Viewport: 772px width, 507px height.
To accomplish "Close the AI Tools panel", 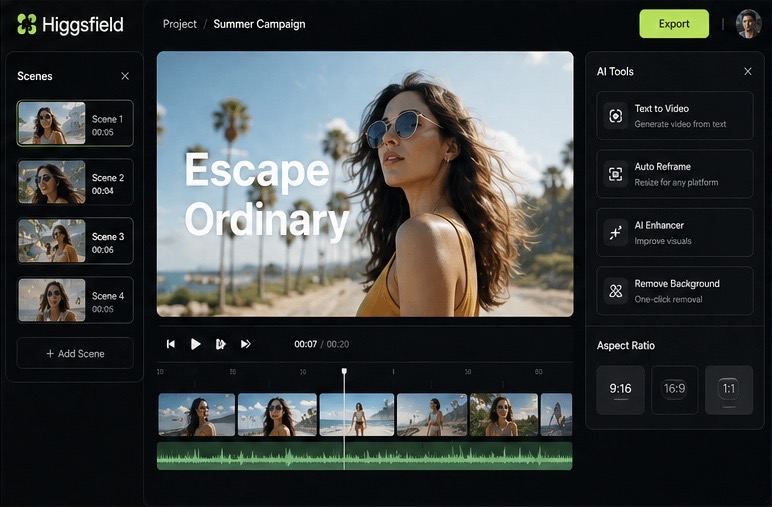I will 748,72.
